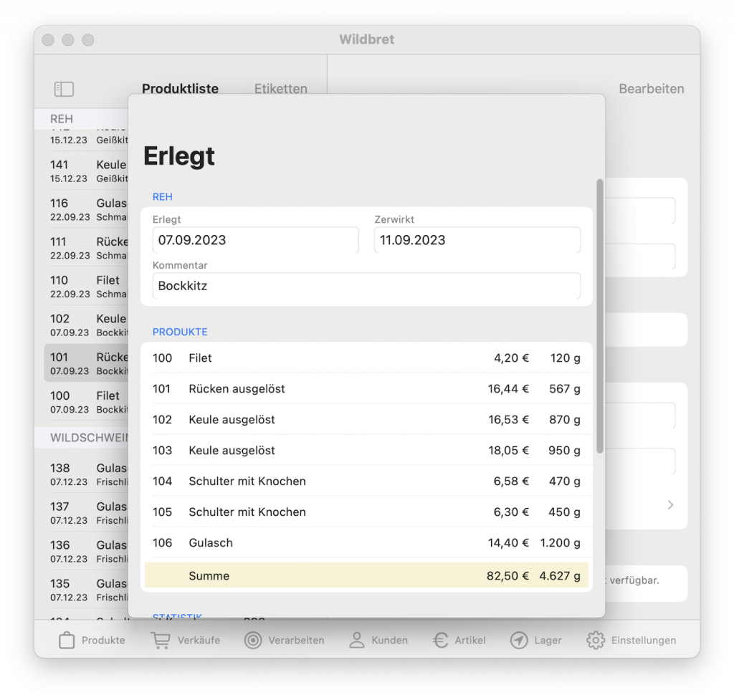Viewport: 734px width, 700px height.
Task: Open Einstellungen gear icon
Action: (631, 640)
